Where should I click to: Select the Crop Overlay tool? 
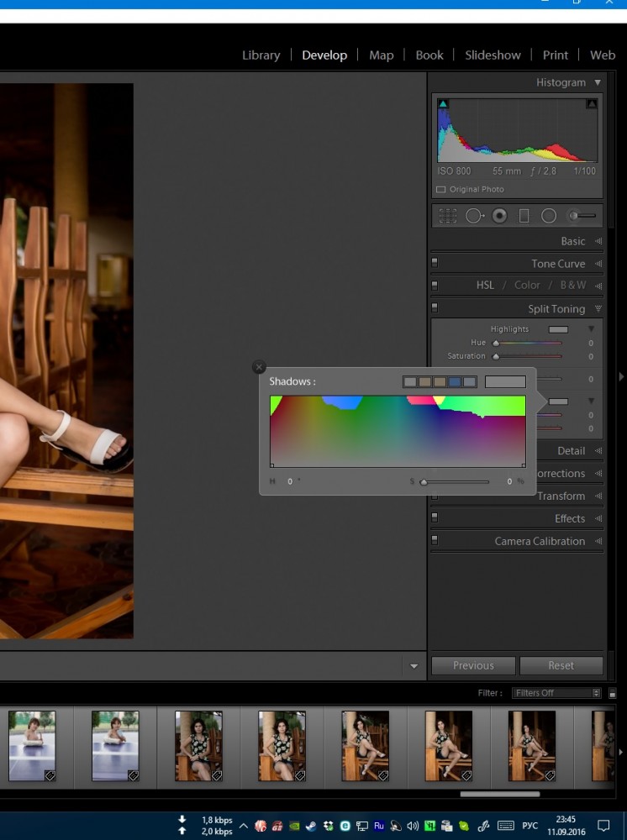click(x=448, y=216)
